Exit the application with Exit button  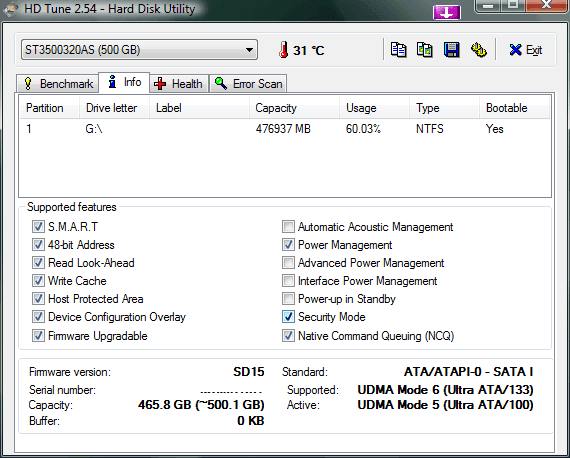(x=526, y=50)
